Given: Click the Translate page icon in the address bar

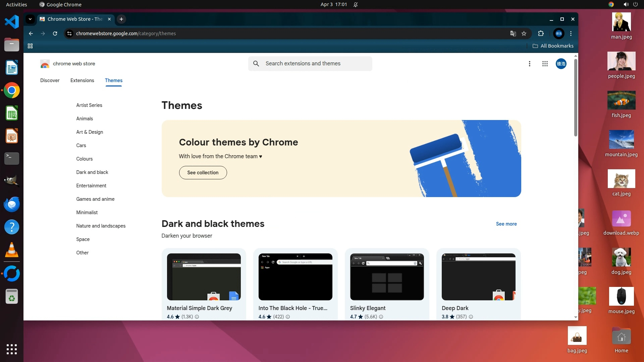Looking at the screenshot, I should [x=513, y=34].
